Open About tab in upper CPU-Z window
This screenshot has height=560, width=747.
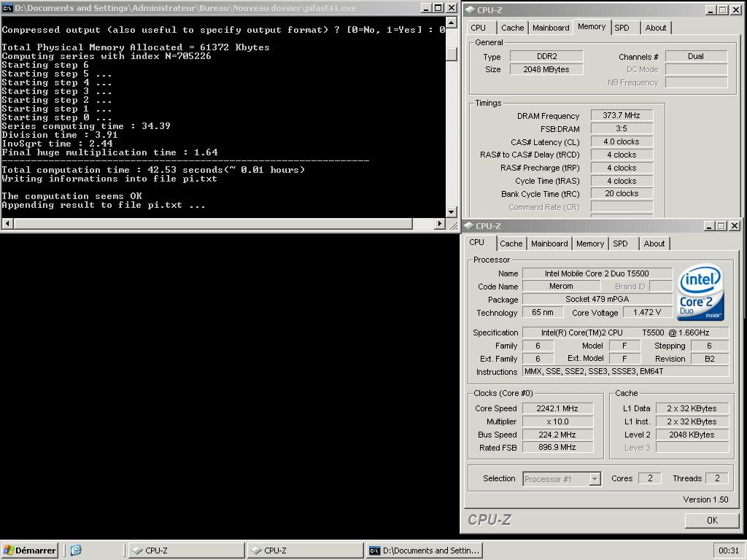pos(656,28)
